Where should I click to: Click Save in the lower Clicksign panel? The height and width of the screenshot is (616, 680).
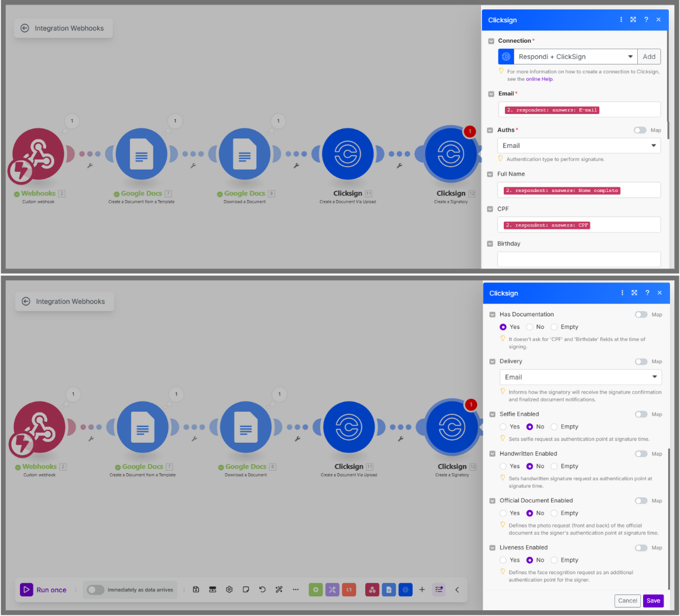[653, 600]
